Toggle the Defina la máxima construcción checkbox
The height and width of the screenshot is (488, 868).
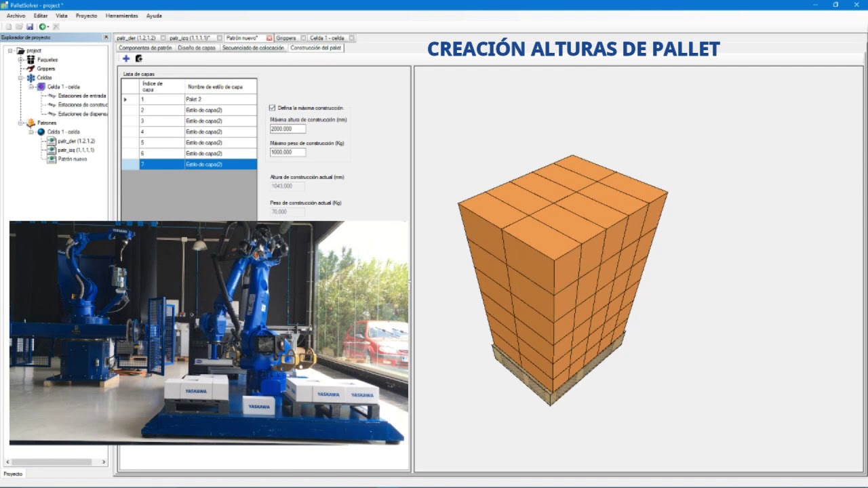(x=273, y=108)
